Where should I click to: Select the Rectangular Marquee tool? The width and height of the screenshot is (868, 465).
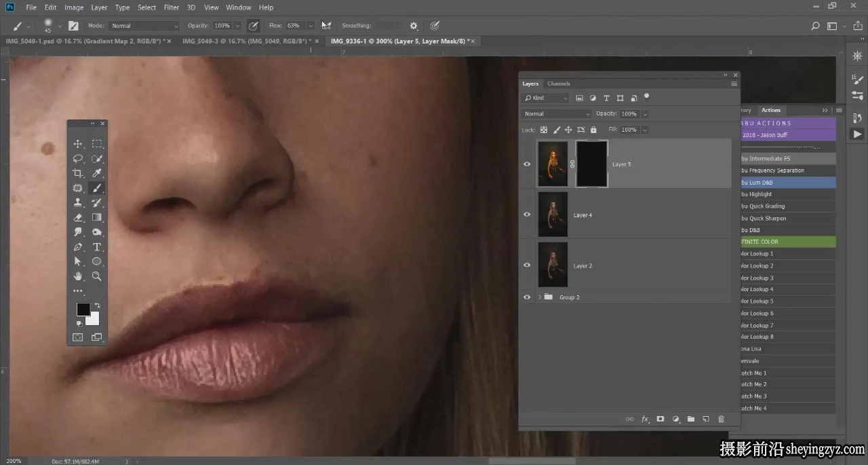pos(97,144)
